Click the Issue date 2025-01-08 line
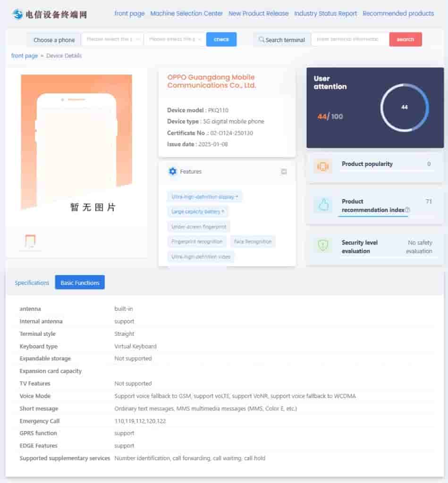448x483 pixels. (197, 144)
